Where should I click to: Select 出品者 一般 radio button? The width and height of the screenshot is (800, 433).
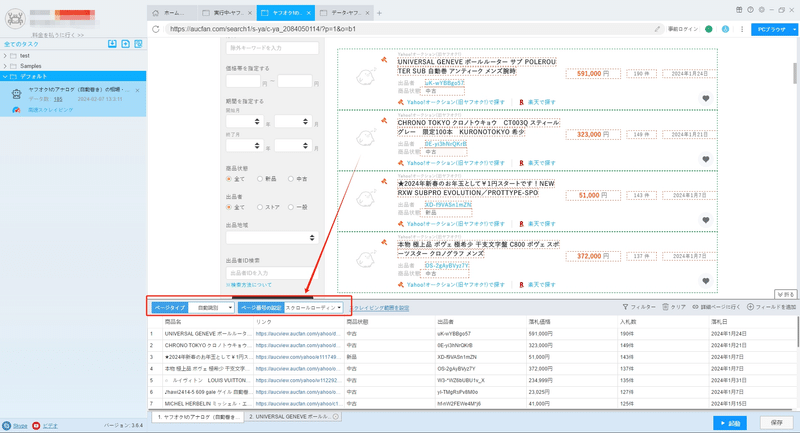tap(291, 207)
